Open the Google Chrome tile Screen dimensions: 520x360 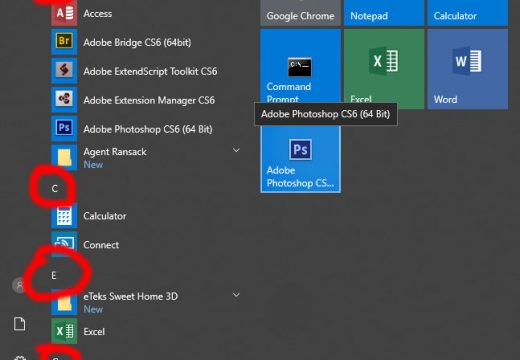(x=300, y=13)
